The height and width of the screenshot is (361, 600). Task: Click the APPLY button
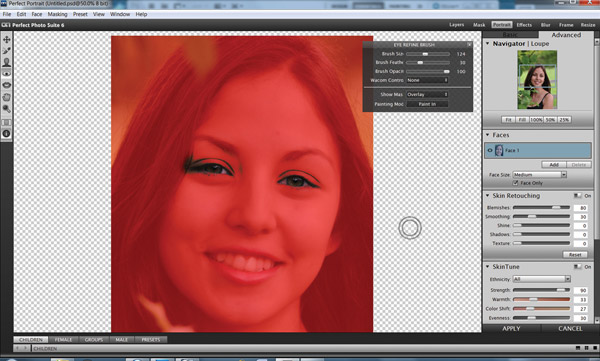click(x=511, y=328)
